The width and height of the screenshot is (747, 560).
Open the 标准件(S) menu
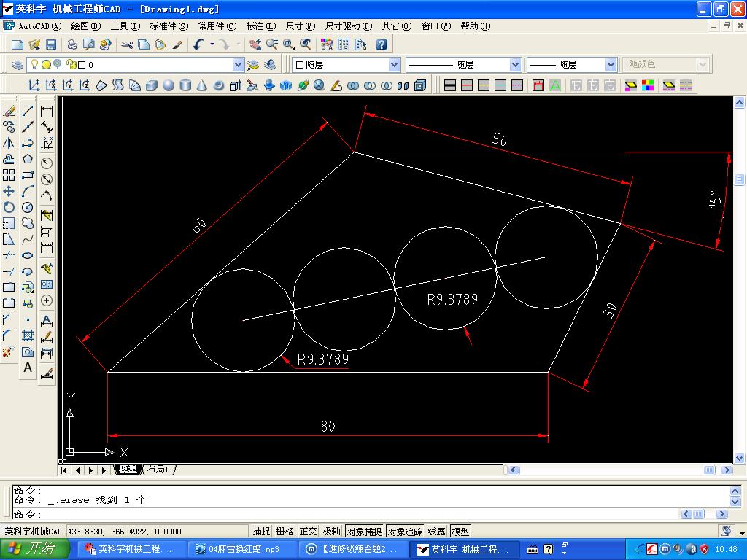point(169,26)
